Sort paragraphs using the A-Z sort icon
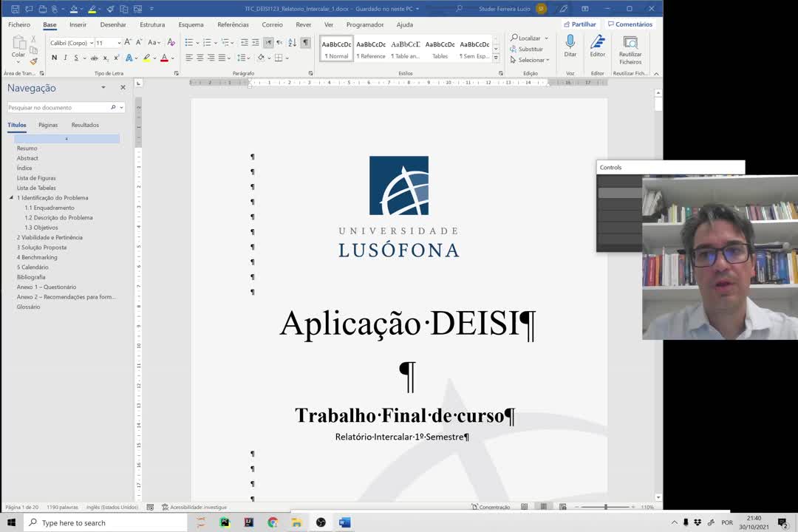Viewport: 798px width, 532px height. pos(292,43)
